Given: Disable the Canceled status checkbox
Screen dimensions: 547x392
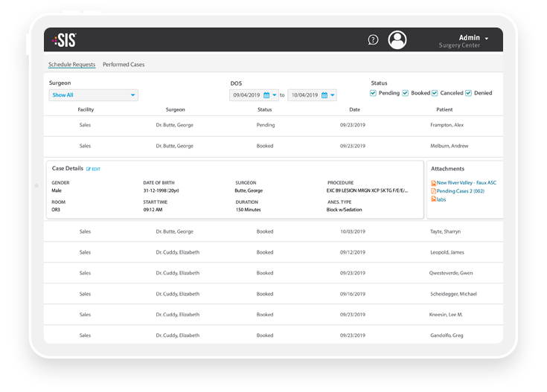Looking at the screenshot, I should 435,93.
